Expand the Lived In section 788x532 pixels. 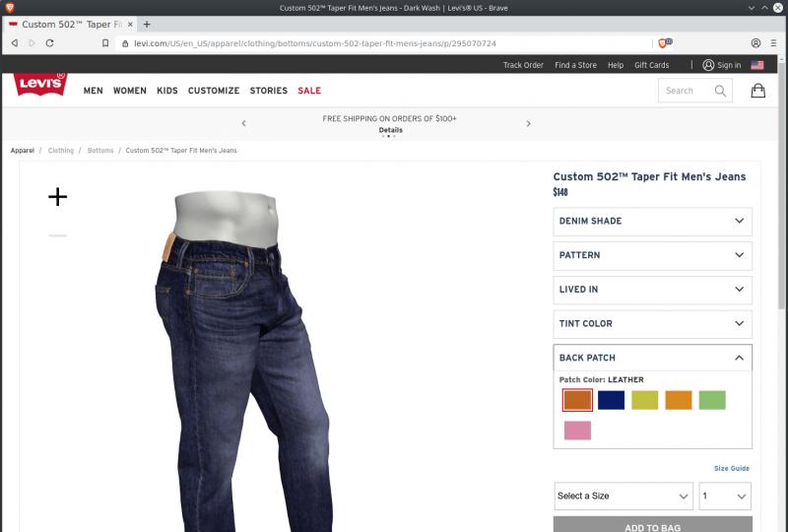(652, 290)
